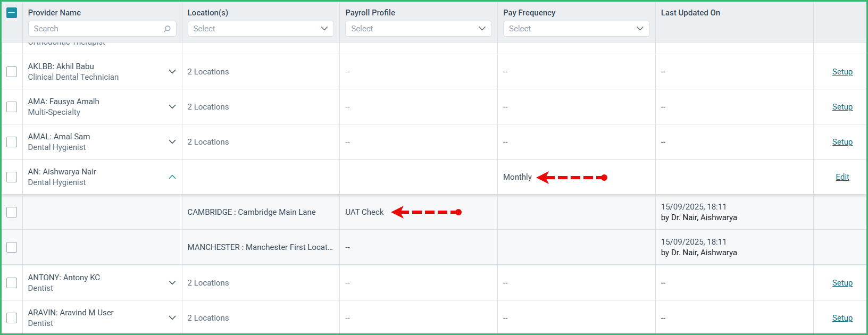Expand the AMAL: Amal Sam row chevron

172,142
